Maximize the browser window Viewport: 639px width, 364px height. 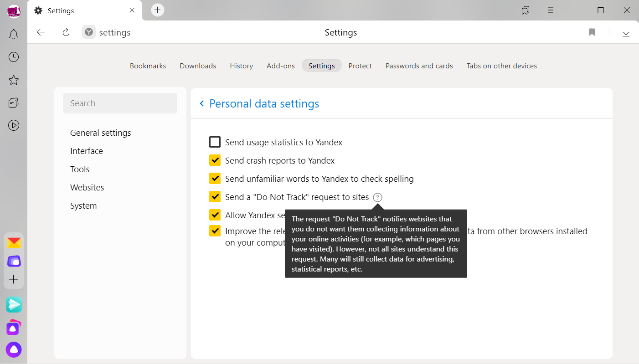[x=601, y=10]
